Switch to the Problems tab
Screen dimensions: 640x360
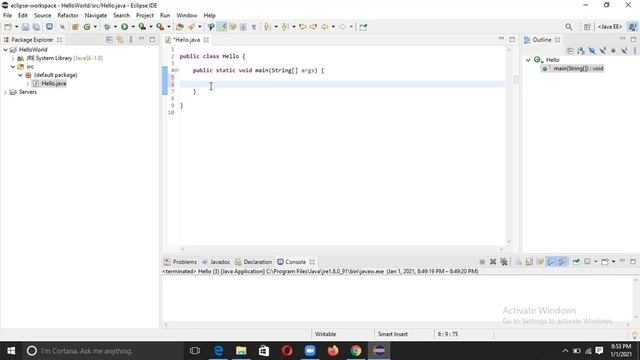(x=180, y=262)
